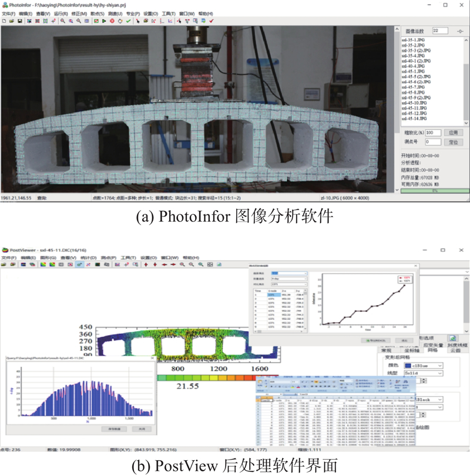Image resolution: width=470 pixels, height=476 pixels.
Task: Click the 缩放比(%) input field showing 100
Action: click(x=433, y=133)
